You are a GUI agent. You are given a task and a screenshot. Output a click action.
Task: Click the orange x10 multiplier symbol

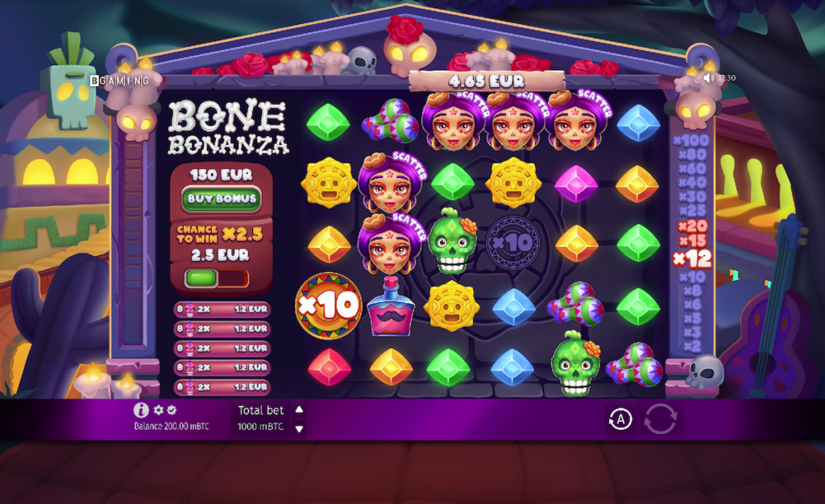329,305
